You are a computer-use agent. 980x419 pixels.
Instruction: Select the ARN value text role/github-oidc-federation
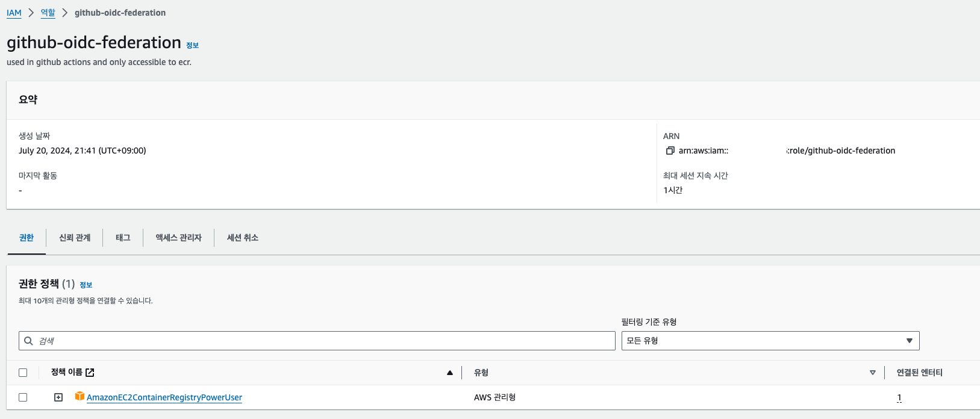pos(841,151)
